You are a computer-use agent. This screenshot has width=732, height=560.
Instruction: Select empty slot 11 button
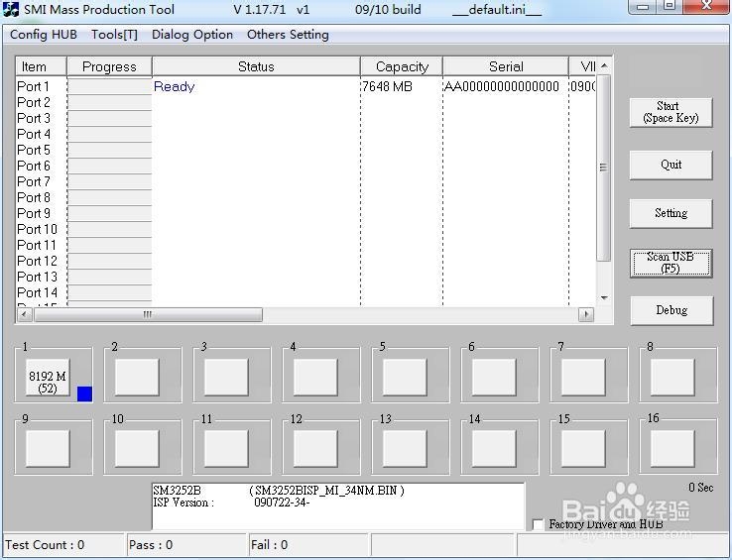pos(226,449)
